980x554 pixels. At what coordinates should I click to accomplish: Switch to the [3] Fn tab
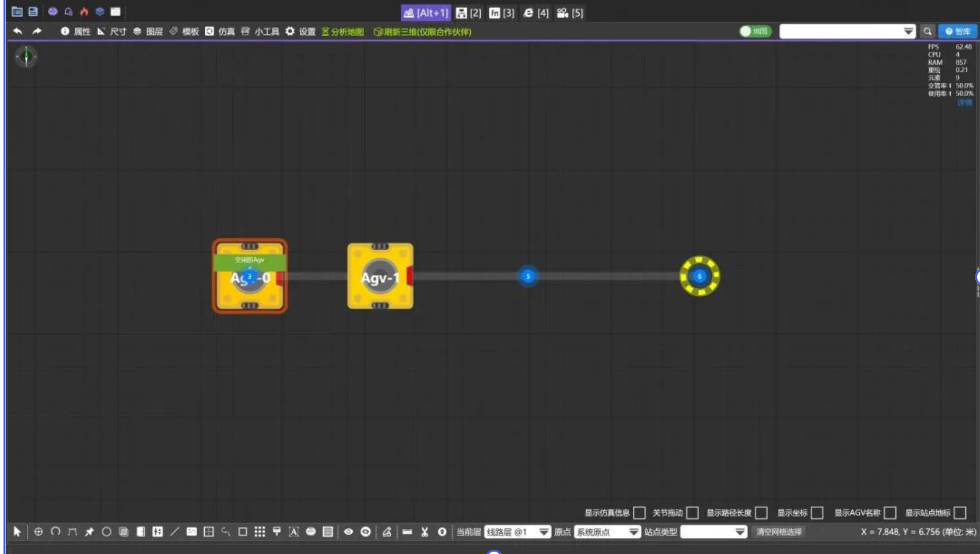point(502,13)
